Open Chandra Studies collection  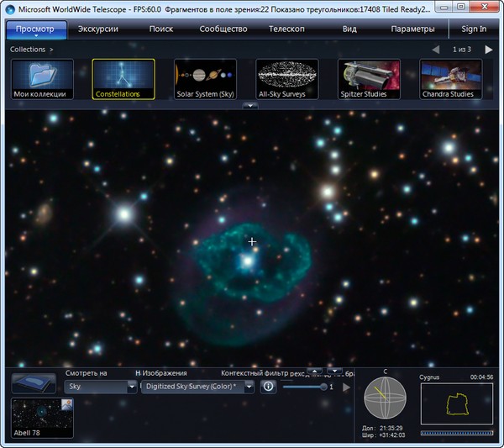click(451, 79)
